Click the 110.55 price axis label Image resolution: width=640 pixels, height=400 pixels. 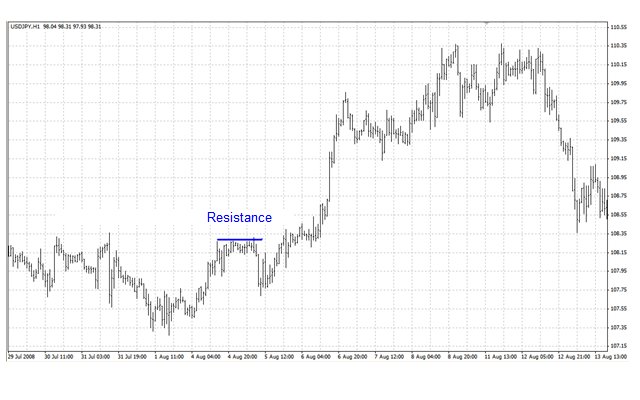pyautogui.click(x=619, y=27)
